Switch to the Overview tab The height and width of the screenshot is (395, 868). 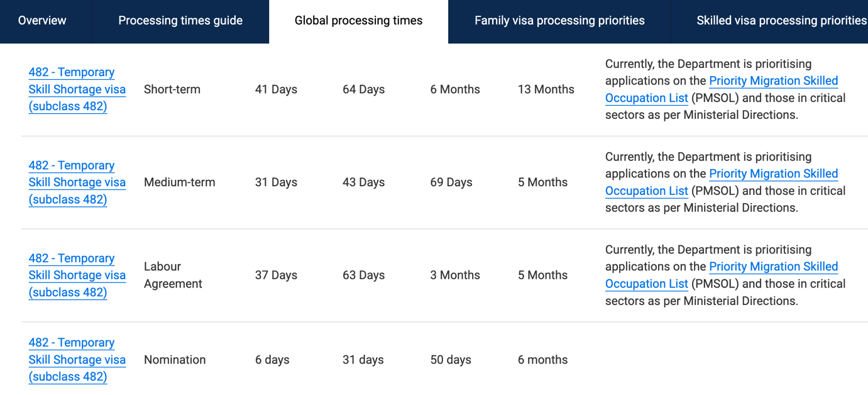click(x=41, y=20)
